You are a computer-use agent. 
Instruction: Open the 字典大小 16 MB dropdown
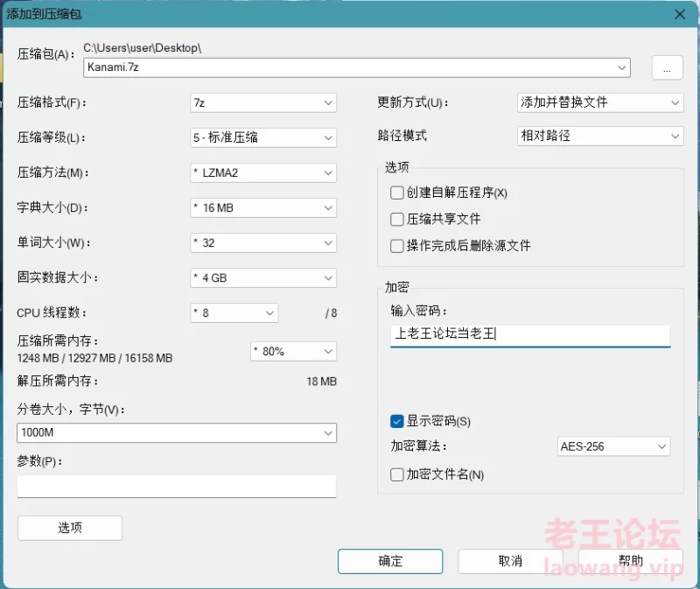coord(263,207)
